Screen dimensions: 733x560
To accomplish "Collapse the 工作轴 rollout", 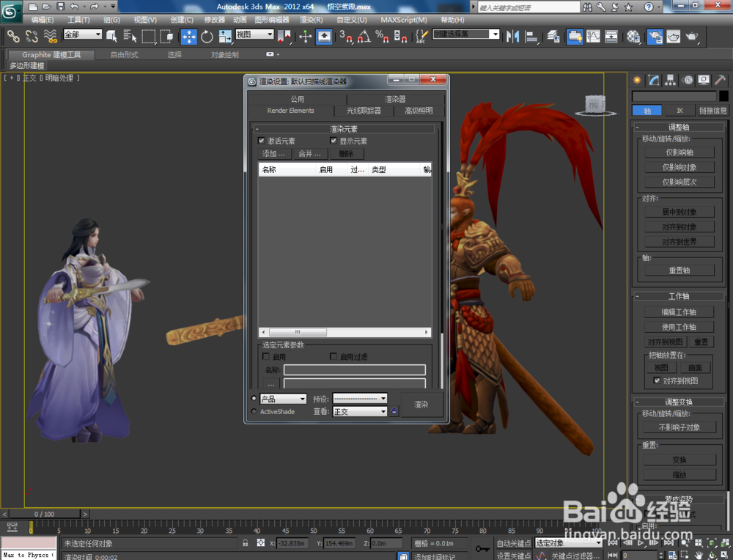I will (678, 296).
